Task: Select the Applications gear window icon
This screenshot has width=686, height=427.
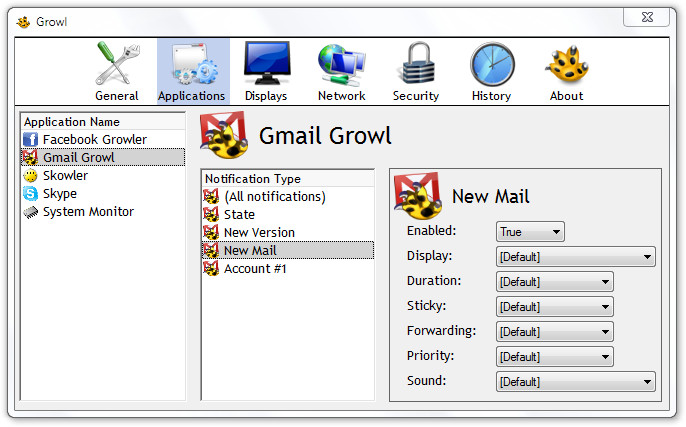Action: (195, 64)
